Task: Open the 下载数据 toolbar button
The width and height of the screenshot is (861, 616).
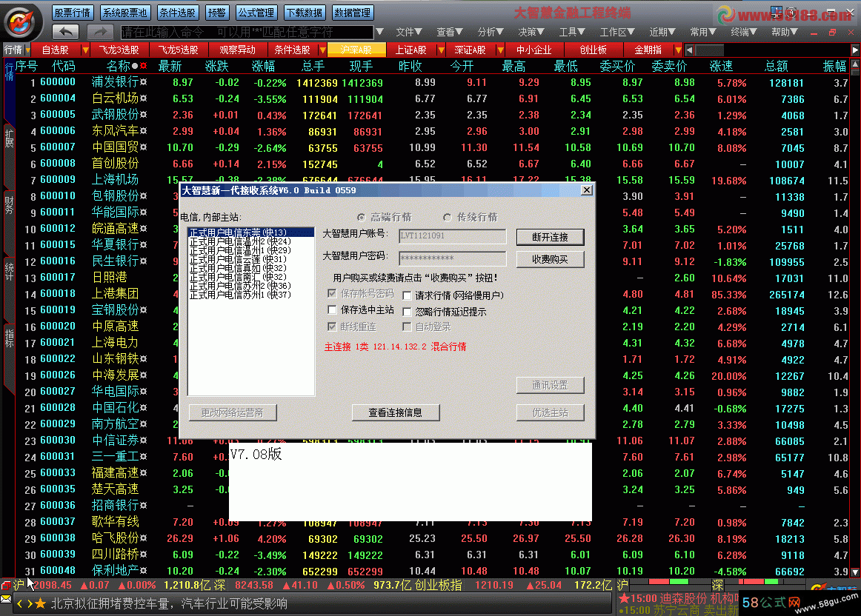Action: click(305, 12)
